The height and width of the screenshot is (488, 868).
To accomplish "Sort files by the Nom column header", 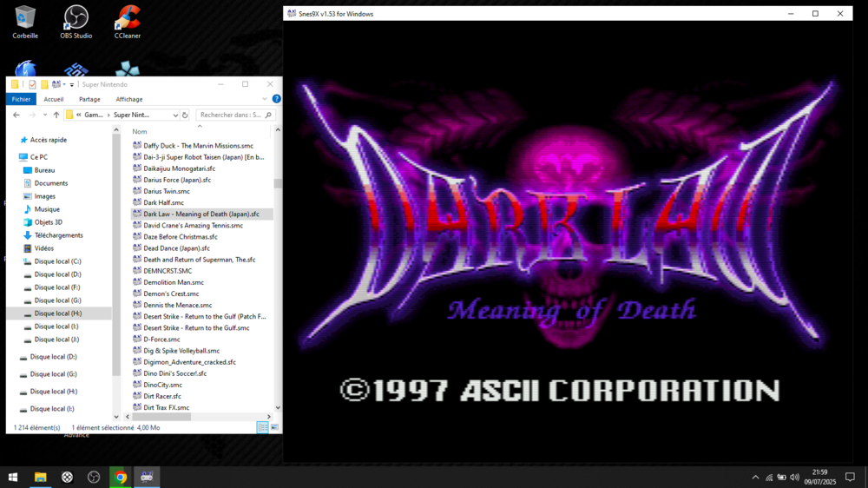I will pyautogui.click(x=140, y=131).
